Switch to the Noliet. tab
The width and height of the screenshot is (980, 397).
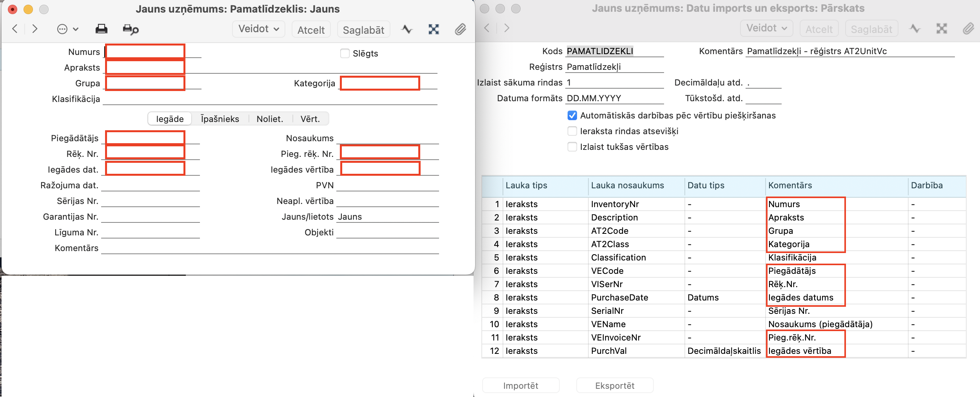pyautogui.click(x=270, y=119)
